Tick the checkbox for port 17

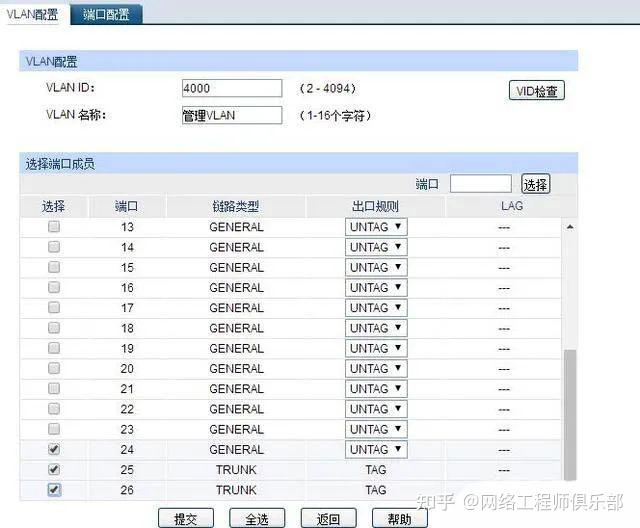[x=54, y=308]
